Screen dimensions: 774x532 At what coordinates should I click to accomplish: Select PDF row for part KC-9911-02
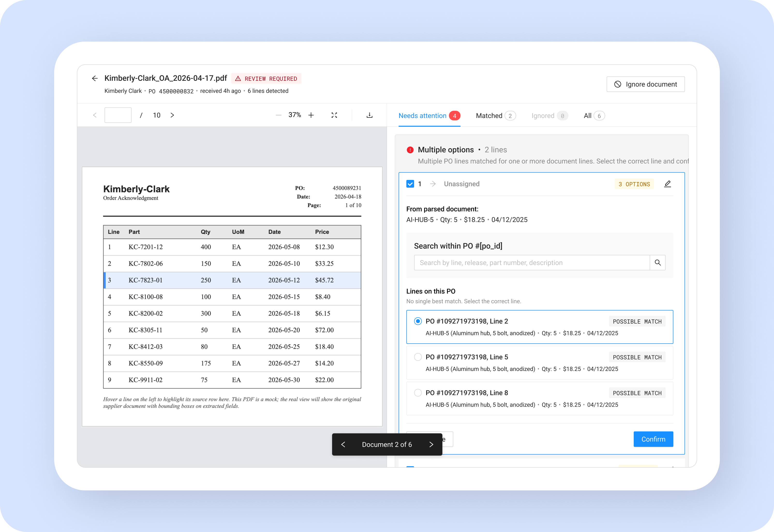(x=232, y=380)
